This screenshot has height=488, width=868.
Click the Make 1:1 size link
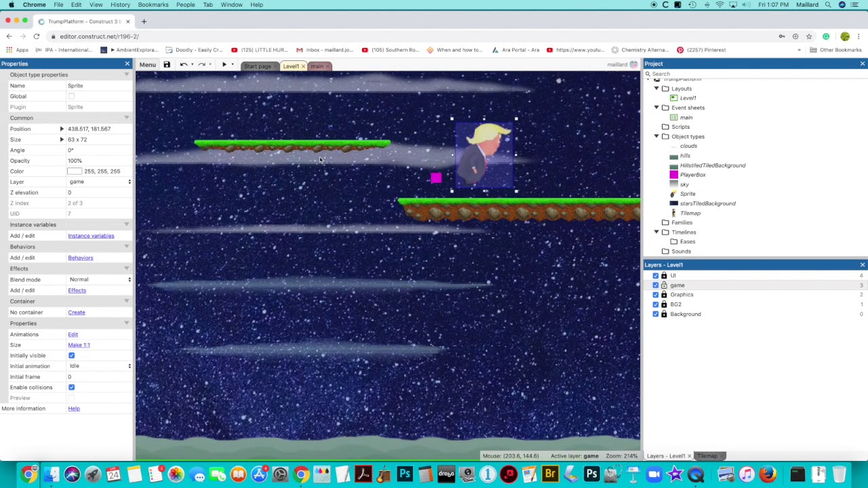[x=79, y=345]
